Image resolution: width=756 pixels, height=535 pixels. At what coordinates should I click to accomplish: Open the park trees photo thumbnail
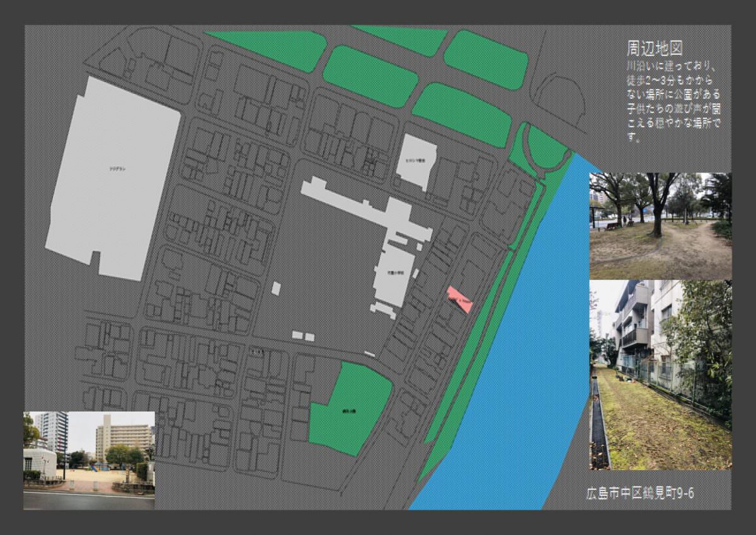click(x=660, y=226)
